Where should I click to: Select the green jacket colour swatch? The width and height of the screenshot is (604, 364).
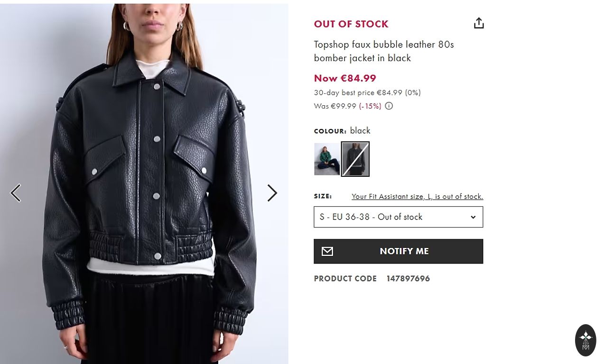327,159
